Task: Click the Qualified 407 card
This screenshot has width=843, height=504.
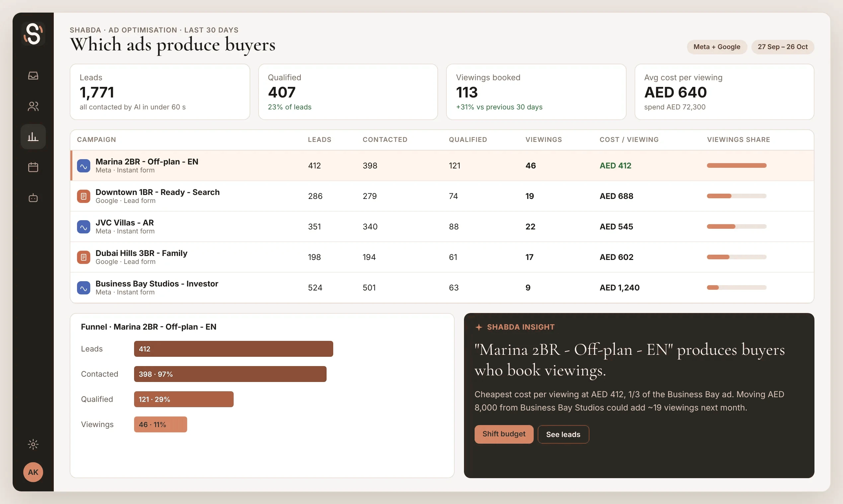Action: (x=348, y=92)
